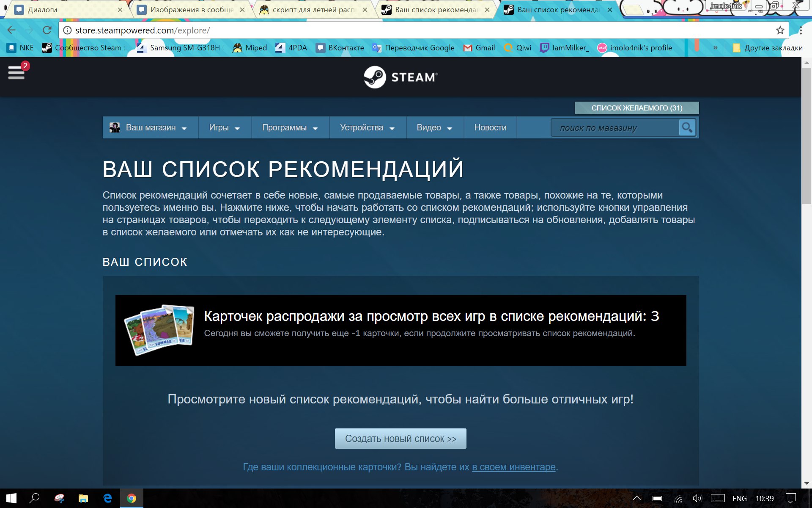Open the Action Center notifications icon
The width and height of the screenshot is (812, 508).
click(790, 498)
